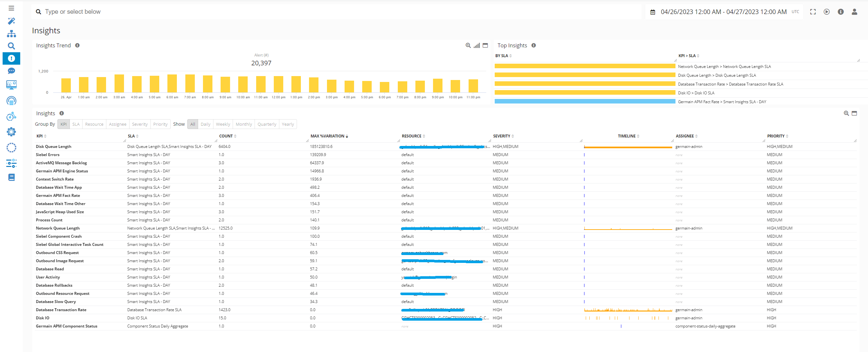
Task: Group insights by Resource
Action: click(x=94, y=124)
